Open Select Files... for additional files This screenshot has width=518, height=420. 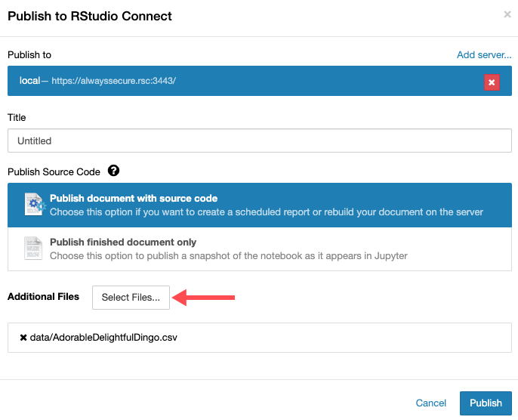(x=131, y=298)
